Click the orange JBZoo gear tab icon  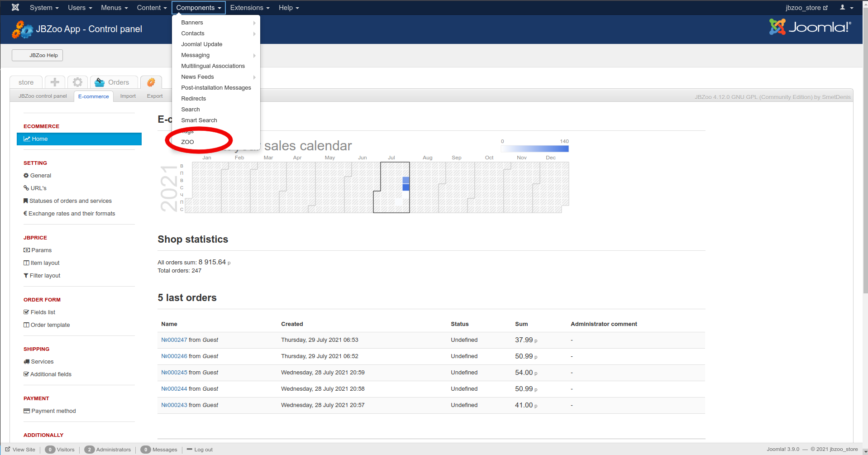pos(151,82)
